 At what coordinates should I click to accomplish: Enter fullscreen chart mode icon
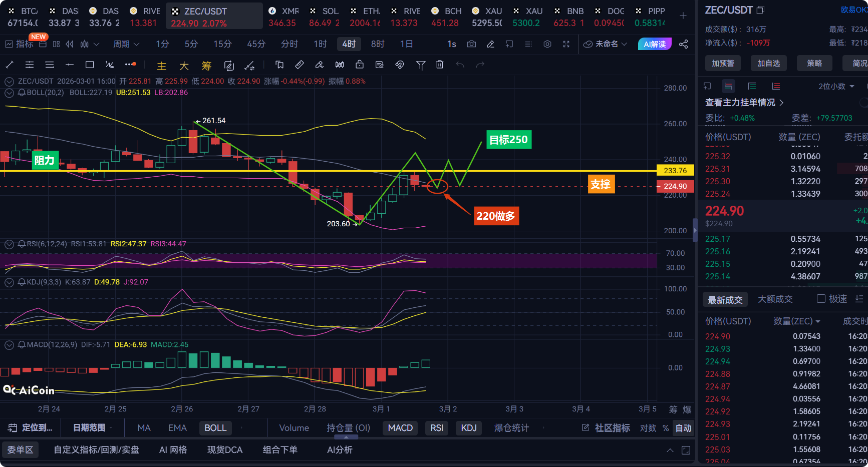tap(566, 44)
